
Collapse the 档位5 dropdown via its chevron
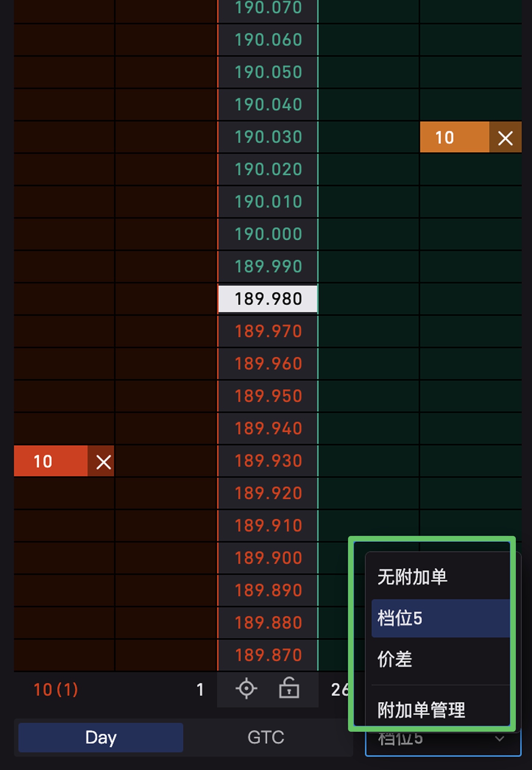point(499,739)
